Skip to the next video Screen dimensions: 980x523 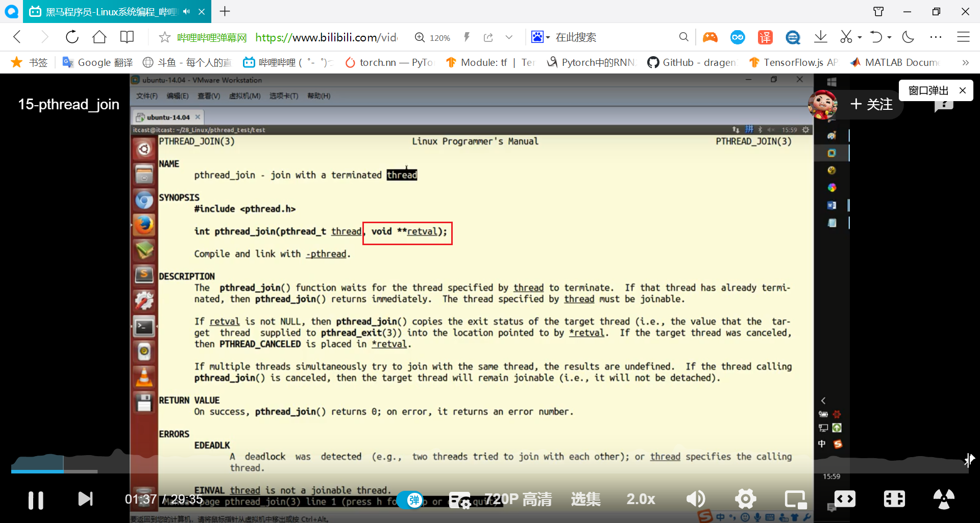(85, 499)
